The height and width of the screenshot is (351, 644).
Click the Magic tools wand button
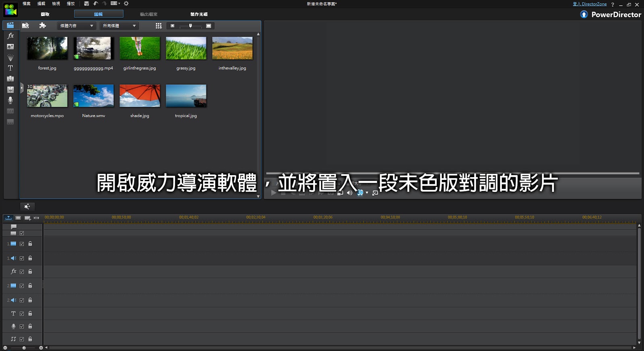(27, 206)
